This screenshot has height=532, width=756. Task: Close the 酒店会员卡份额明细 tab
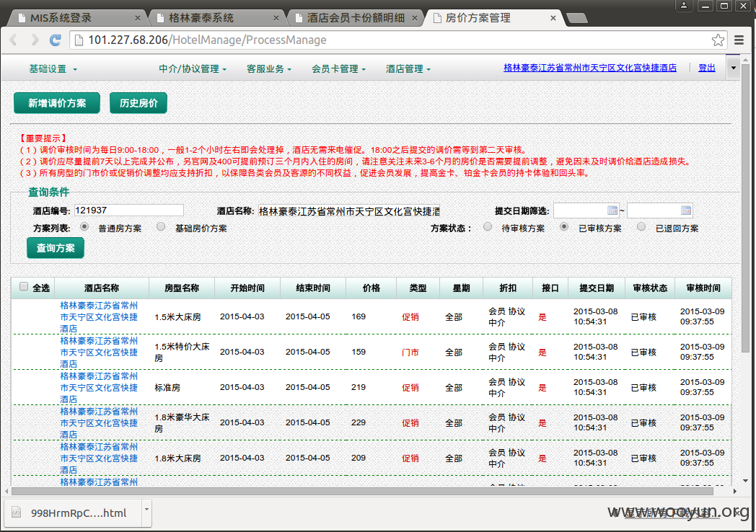[414, 18]
